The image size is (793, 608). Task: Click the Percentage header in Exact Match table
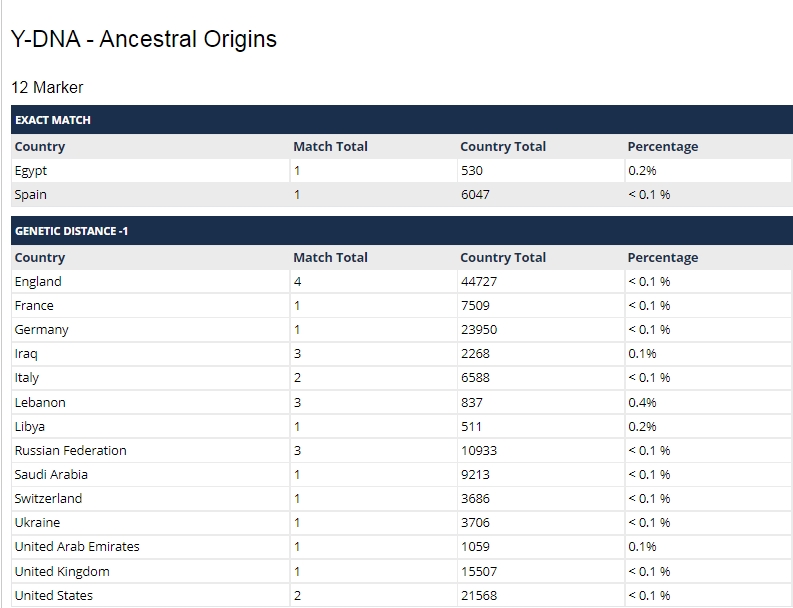(663, 147)
